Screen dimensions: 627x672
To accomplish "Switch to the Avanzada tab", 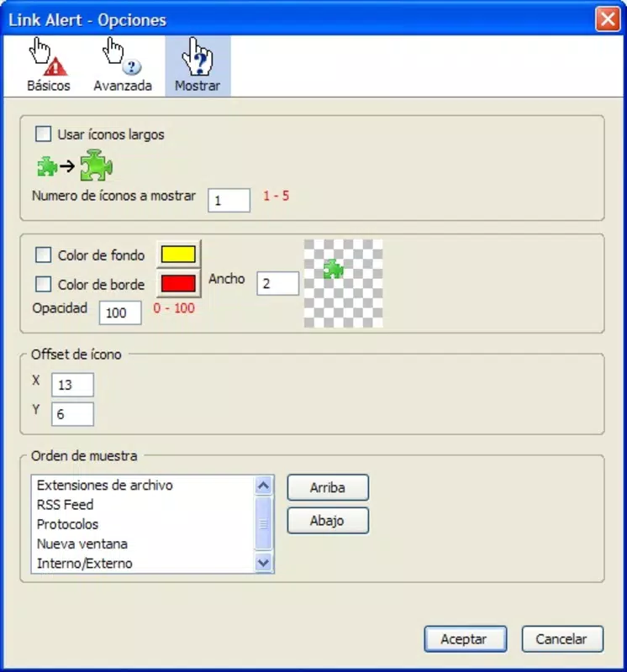I will pos(123,66).
